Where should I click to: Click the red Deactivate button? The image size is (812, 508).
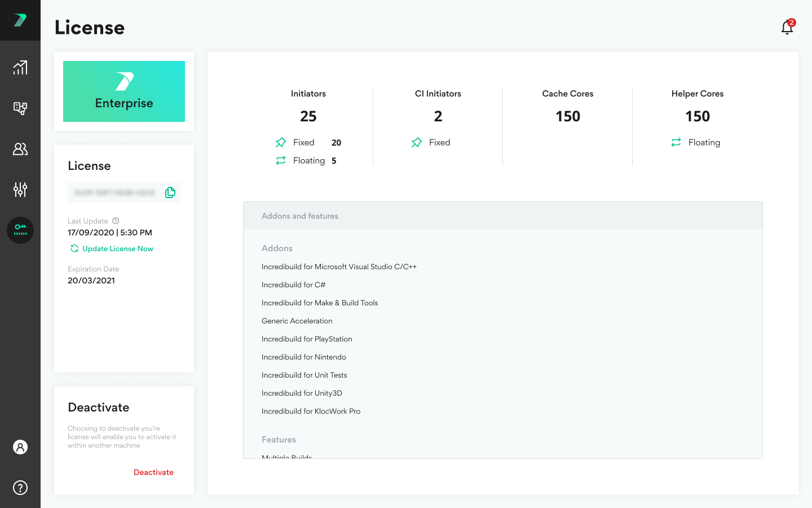[153, 472]
